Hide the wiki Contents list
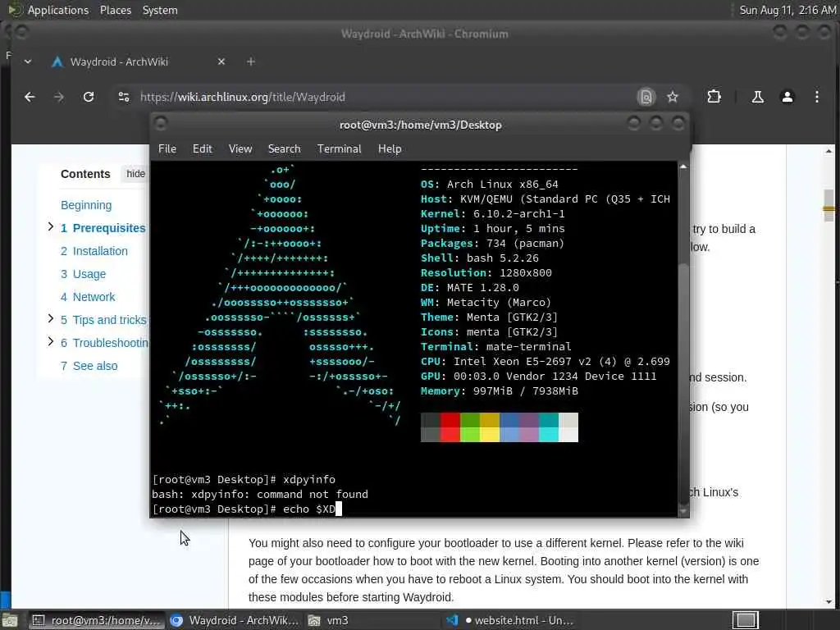The image size is (840, 630). (135, 174)
